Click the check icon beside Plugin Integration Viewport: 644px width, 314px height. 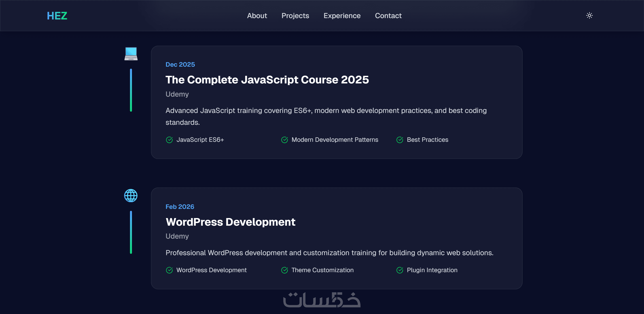click(400, 270)
